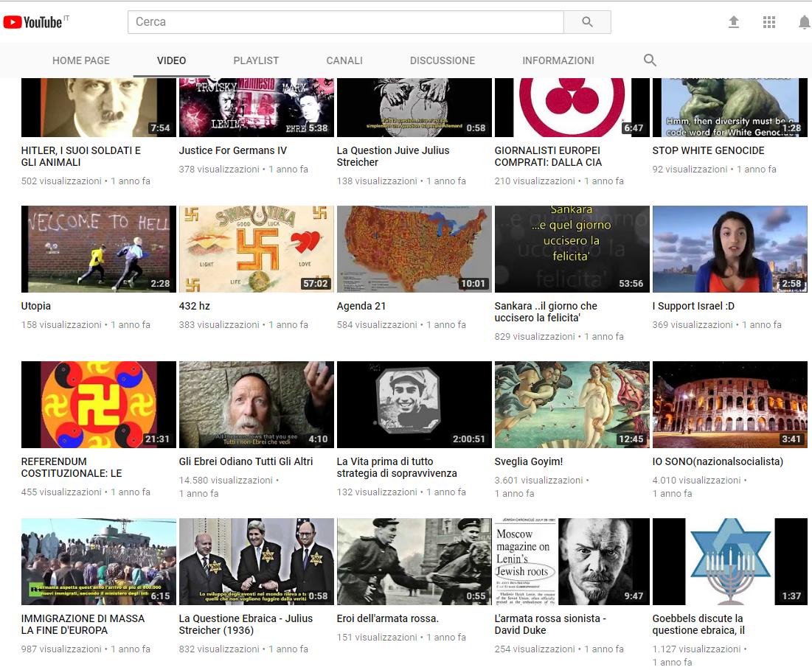812x670 pixels.
Task: Open the Utopia video thumbnail
Action: tap(99, 249)
